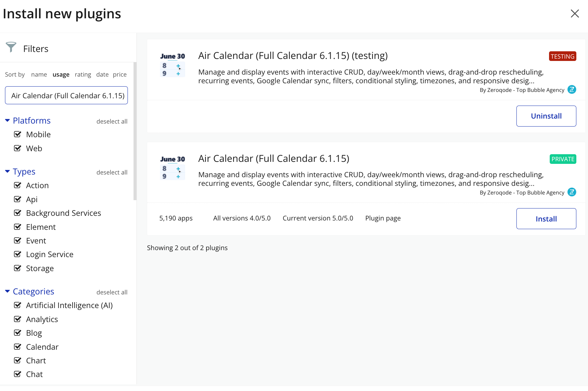Sort plugins by rating
Viewport: 588px width, 391px height.
pyautogui.click(x=83, y=75)
